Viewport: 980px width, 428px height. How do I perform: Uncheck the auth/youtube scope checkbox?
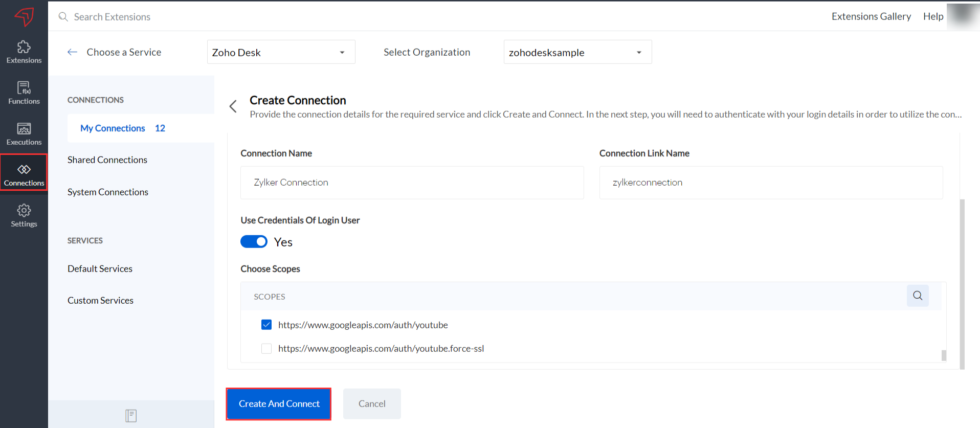pos(266,325)
